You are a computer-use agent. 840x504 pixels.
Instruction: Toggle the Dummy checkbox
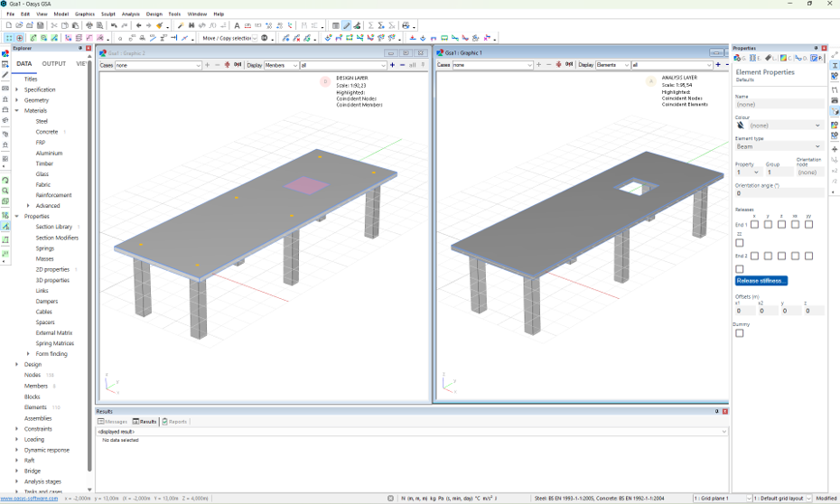point(740,333)
